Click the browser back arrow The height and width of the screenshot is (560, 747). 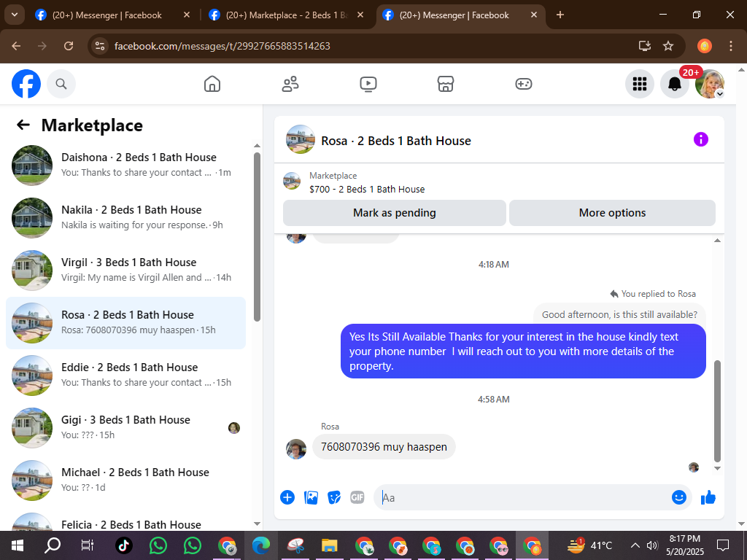tap(16, 46)
